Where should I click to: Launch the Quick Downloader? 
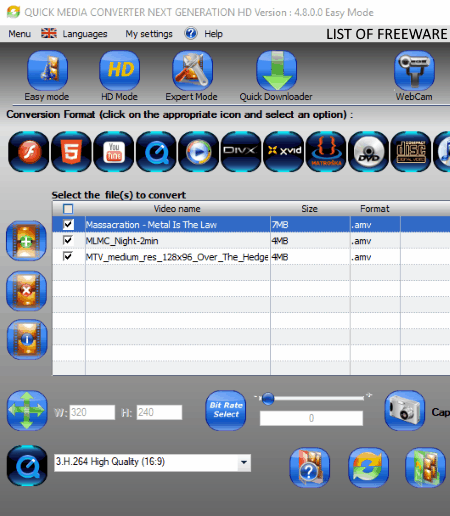coord(276,70)
